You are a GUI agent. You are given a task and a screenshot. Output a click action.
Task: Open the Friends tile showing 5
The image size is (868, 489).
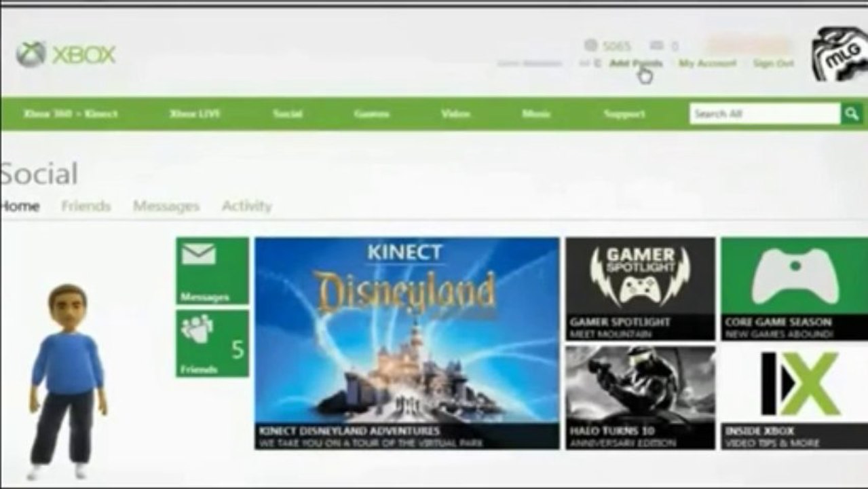coord(212,344)
